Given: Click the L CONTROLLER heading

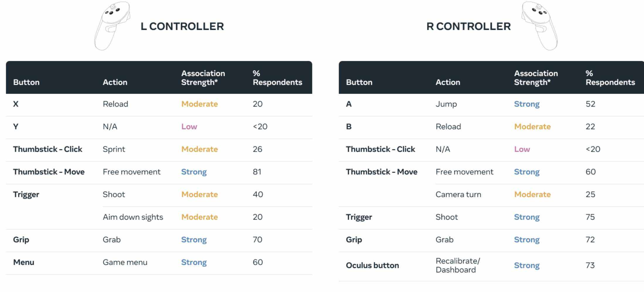Looking at the screenshot, I should click(182, 26).
